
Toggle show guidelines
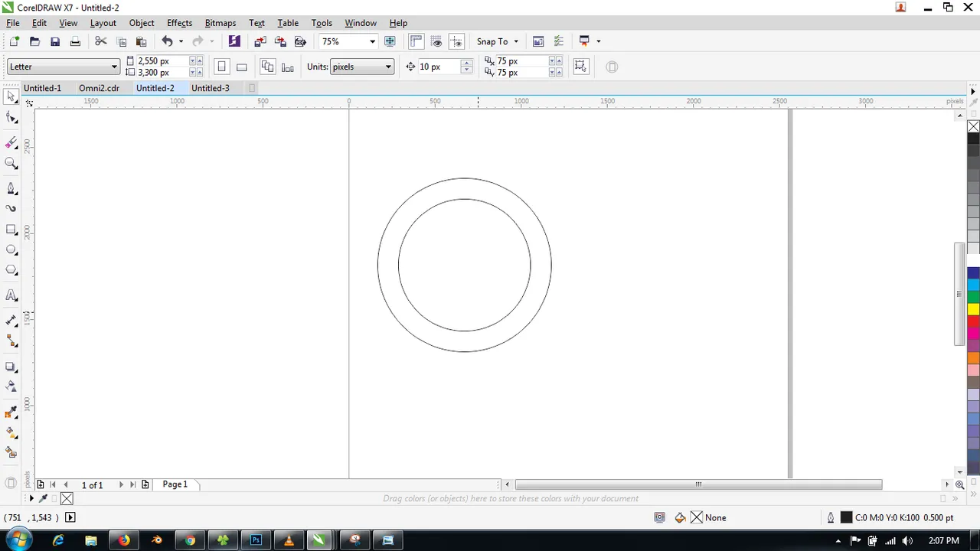(x=456, y=41)
